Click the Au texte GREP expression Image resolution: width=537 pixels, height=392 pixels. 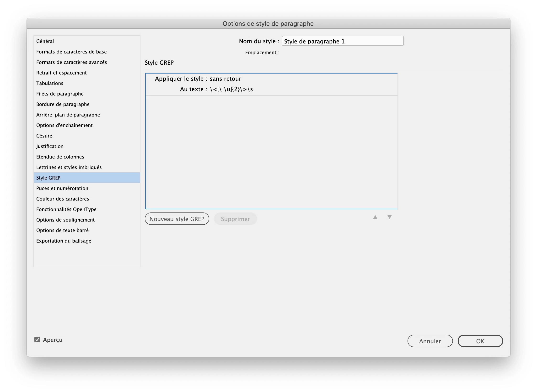pyautogui.click(x=231, y=89)
